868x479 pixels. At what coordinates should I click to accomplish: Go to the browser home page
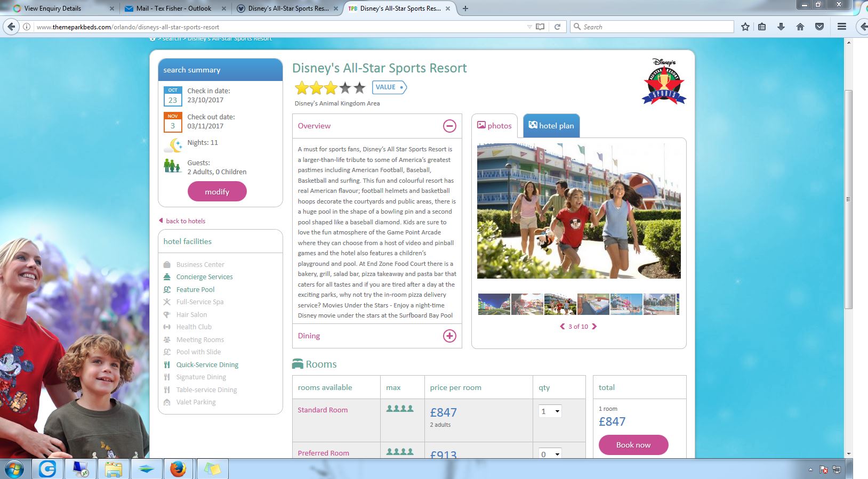(800, 27)
